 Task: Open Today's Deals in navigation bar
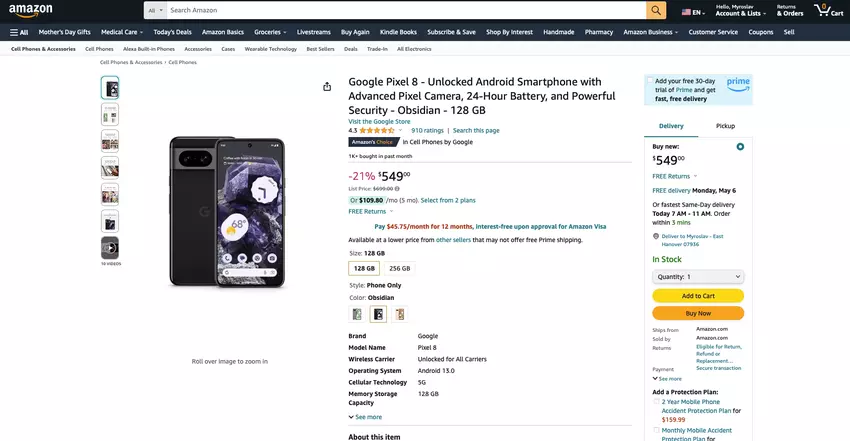pos(172,32)
